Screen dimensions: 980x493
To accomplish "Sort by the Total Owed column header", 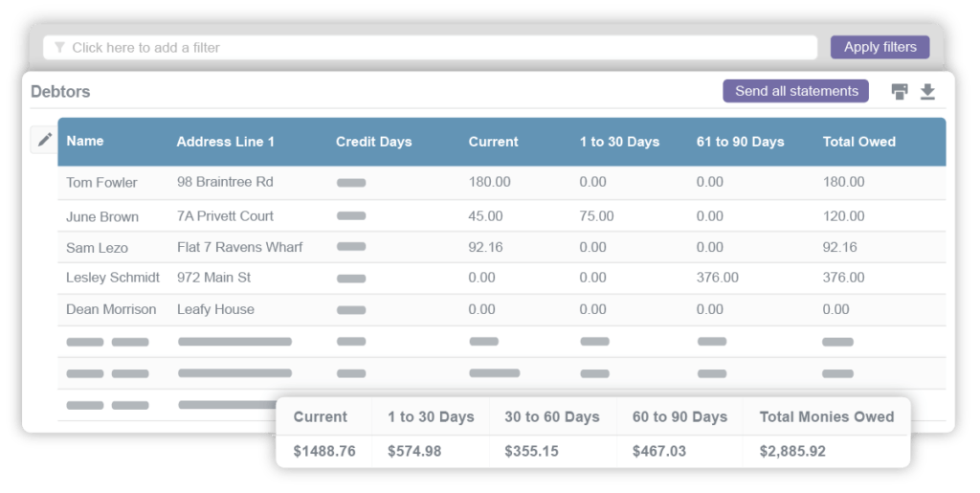I will coord(858,142).
